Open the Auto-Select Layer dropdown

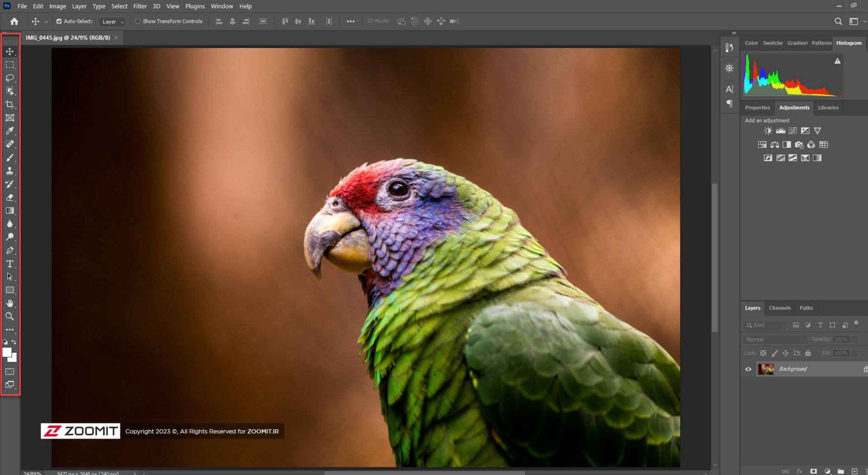click(113, 22)
